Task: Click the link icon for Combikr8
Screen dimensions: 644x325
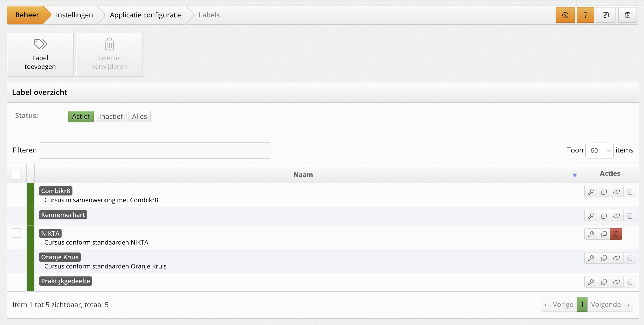Action: tap(616, 192)
